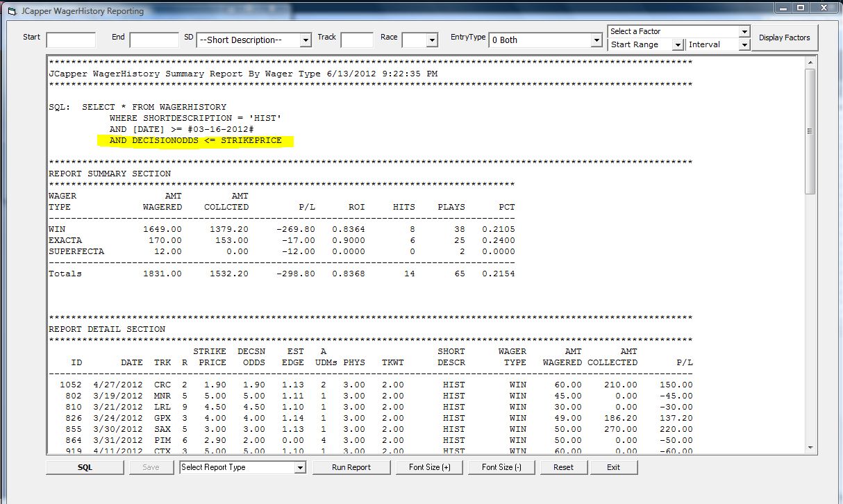Click the collected amount '186.20' in detail rows
Image resolution: width=843 pixels, height=504 pixels.
coord(621,418)
